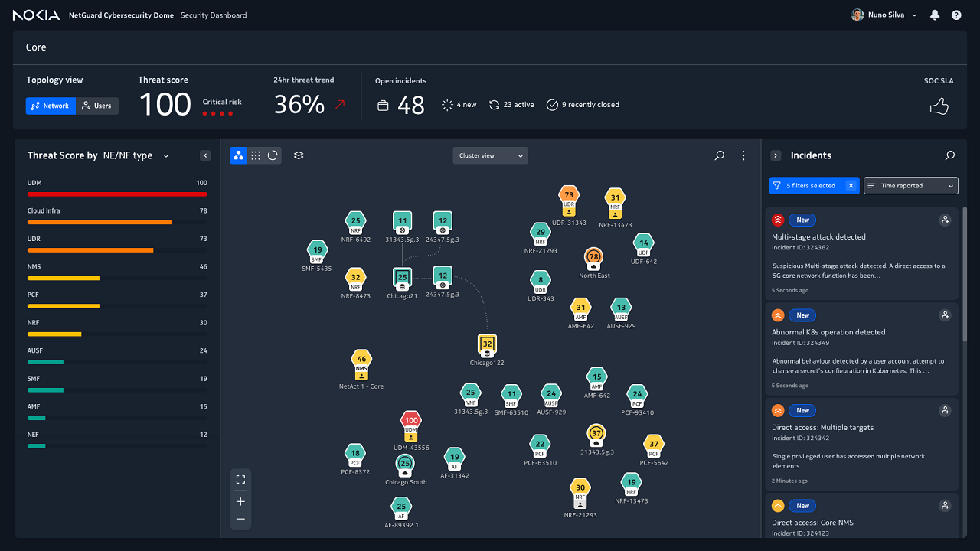
Task: Open the NE/NF type dropdown
Action: click(136, 155)
